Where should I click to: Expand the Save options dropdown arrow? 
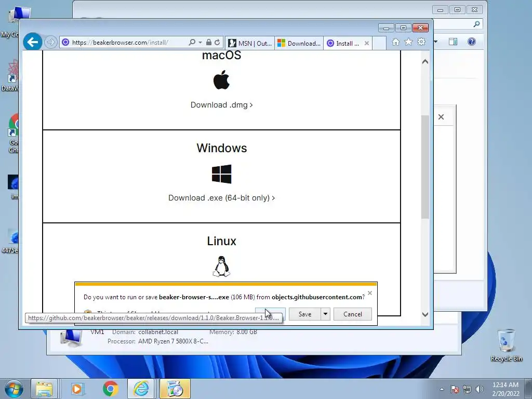325,314
